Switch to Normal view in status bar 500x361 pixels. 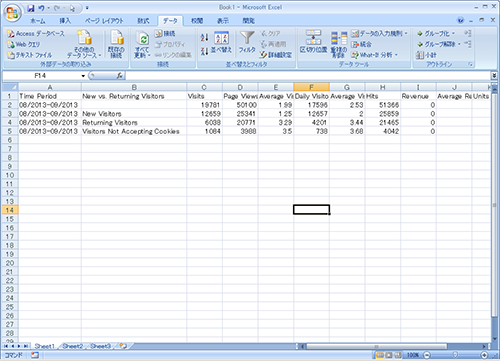tap(380, 355)
